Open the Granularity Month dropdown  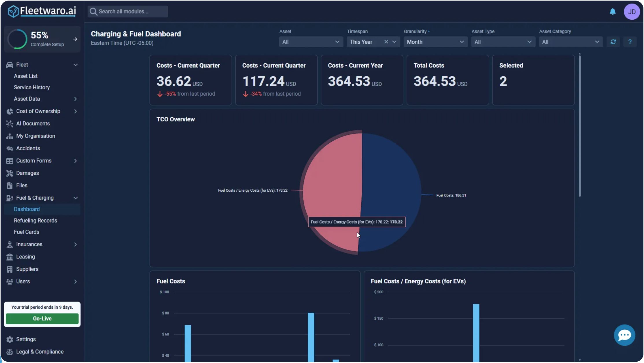click(x=435, y=42)
